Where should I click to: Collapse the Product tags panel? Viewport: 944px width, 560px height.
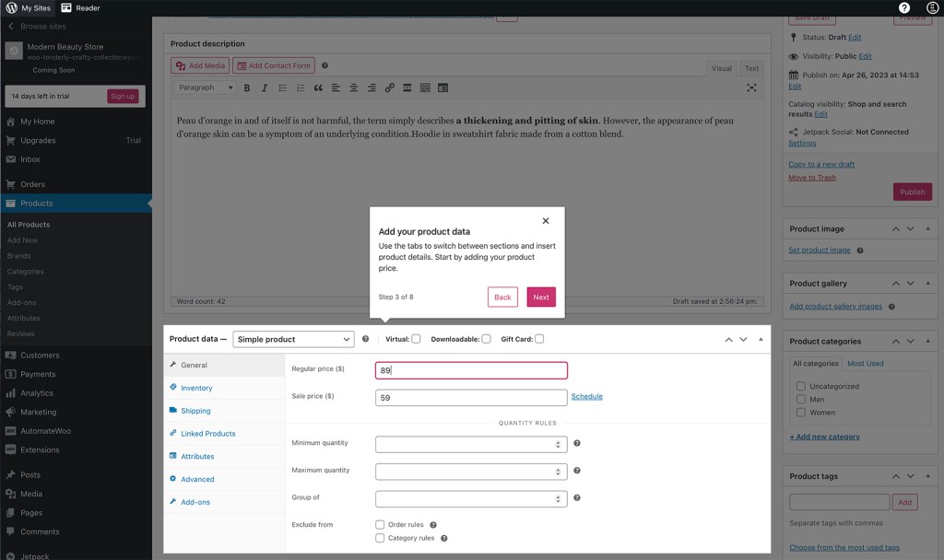coord(927,476)
